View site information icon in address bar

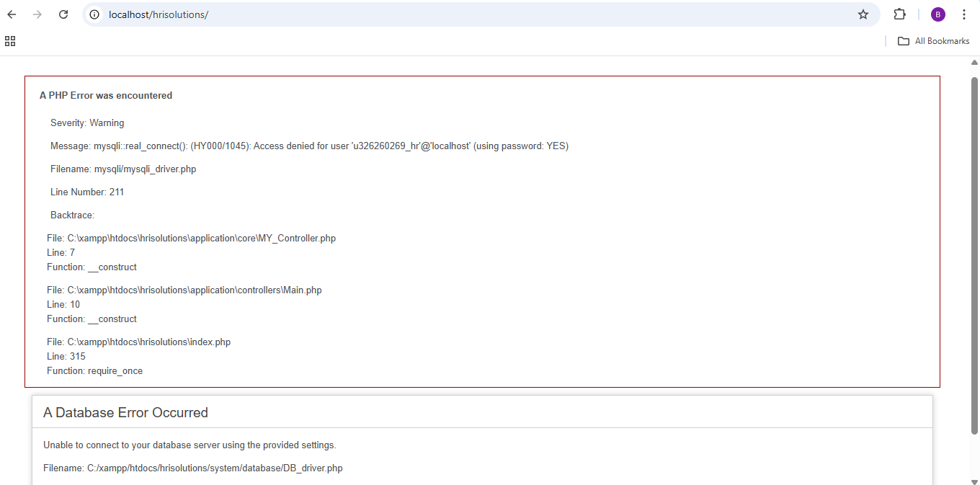[94, 14]
